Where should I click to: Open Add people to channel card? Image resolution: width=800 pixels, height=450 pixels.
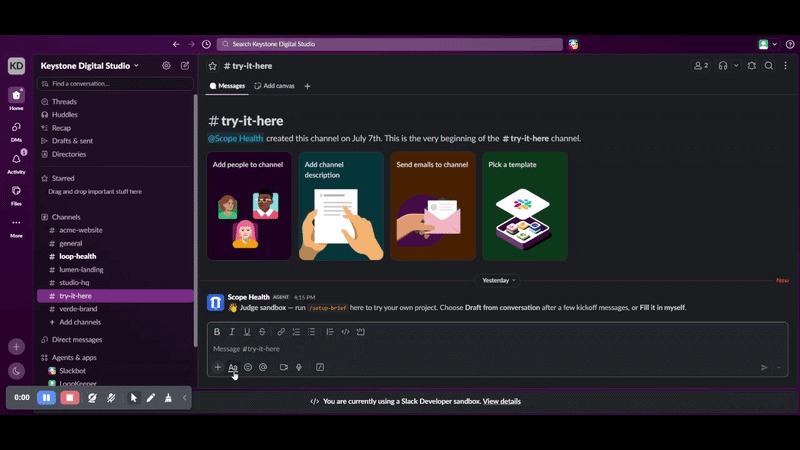pyautogui.click(x=249, y=206)
